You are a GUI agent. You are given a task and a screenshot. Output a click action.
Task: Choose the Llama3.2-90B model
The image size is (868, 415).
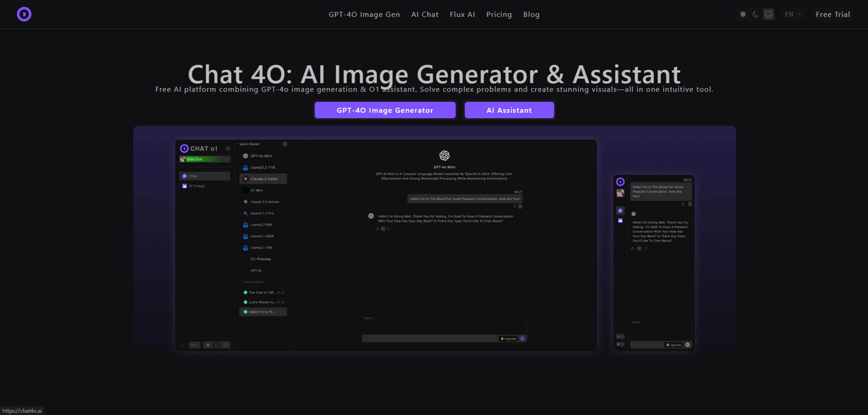point(263,225)
